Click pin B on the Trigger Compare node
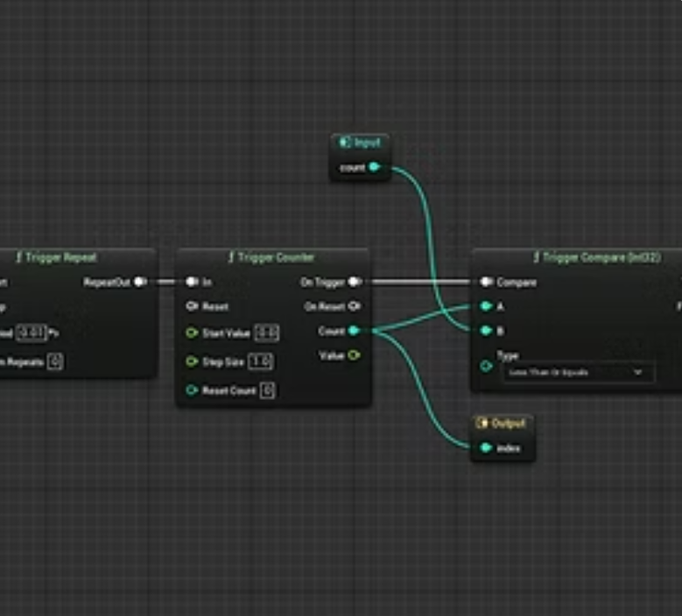This screenshot has height=616, width=682. click(486, 331)
